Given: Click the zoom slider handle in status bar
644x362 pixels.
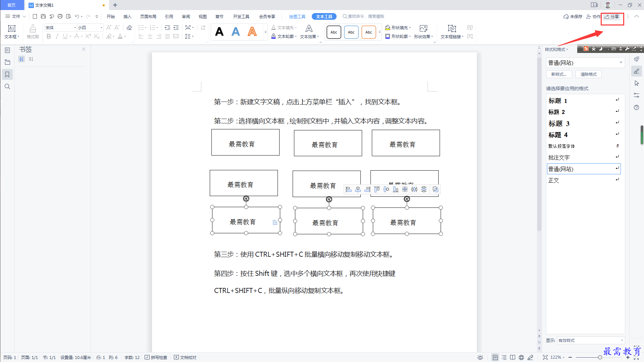Looking at the screenshot, I should tap(600, 357).
